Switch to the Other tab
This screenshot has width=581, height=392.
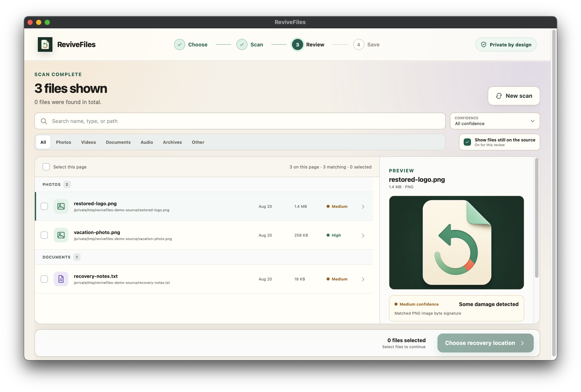198,142
